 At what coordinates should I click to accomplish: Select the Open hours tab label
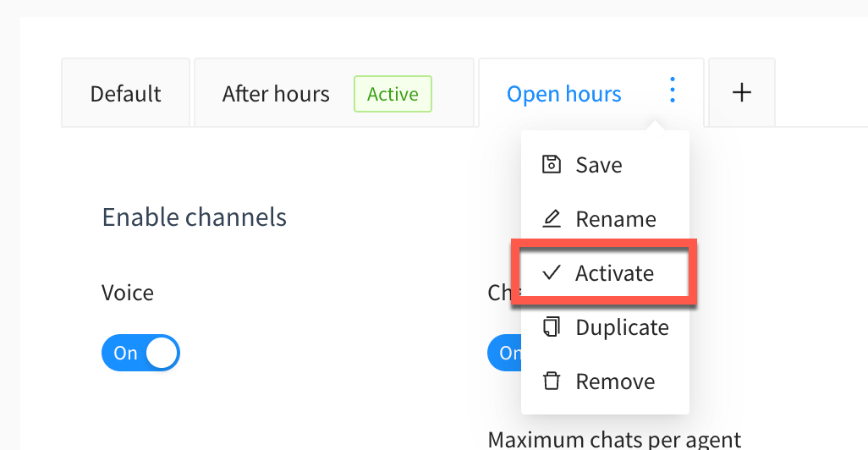pyautogui.click(x=564, y=94)
